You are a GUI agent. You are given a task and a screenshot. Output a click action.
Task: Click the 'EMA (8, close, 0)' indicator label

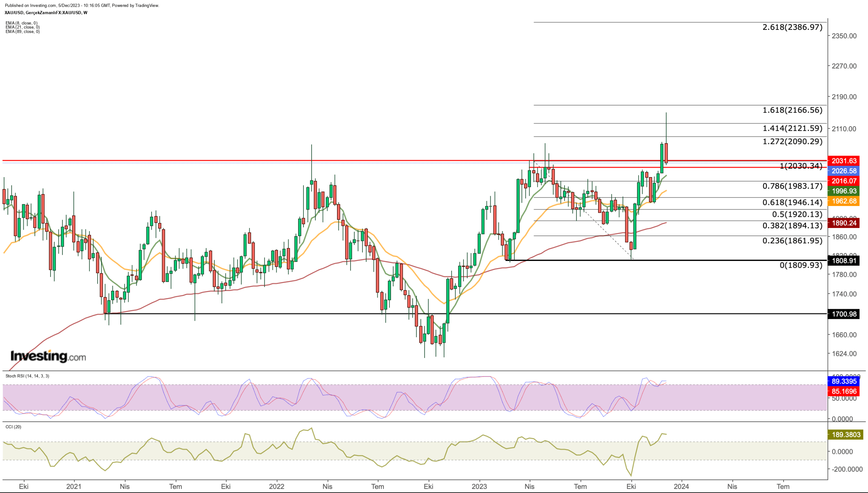tap(21, 23)
